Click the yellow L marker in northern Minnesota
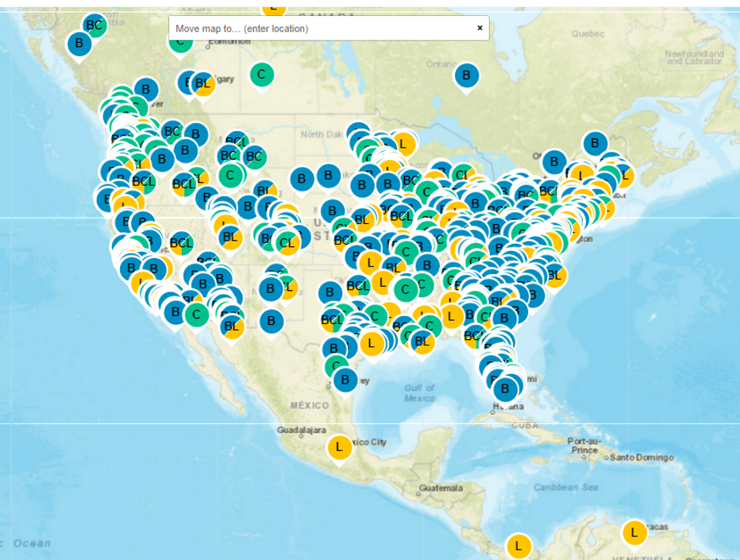 click(403, 144)
